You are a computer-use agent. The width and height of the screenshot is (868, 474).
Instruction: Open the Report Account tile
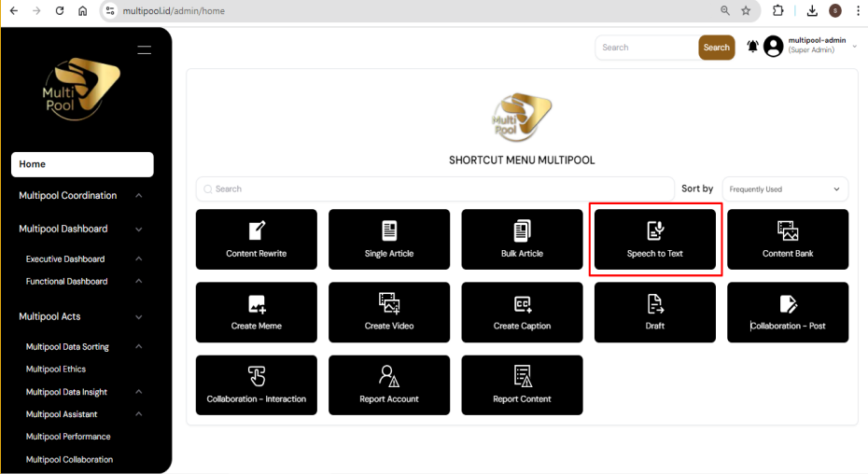(389, 384)
